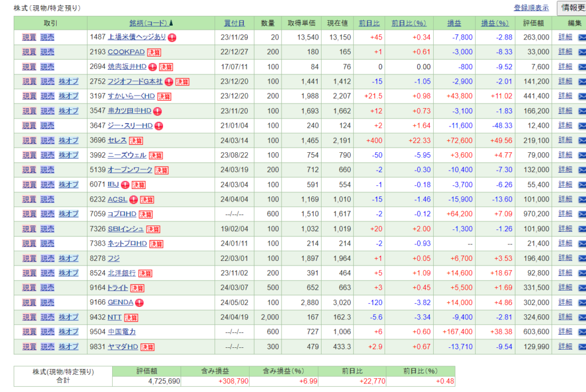The image size is (586, 392).
Task: Sort holdings by 損益(%) column header
Action: click(x=495, y=23)
